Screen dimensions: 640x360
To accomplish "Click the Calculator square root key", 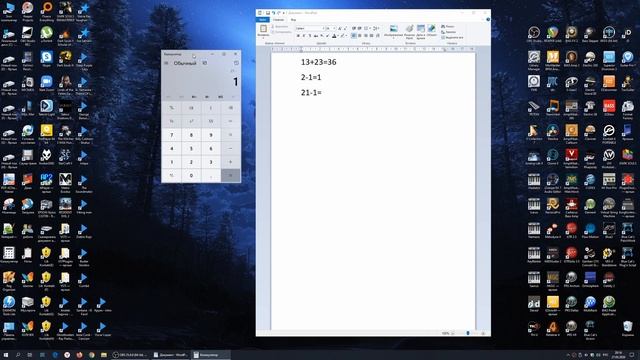I will [x=211, y=121].
